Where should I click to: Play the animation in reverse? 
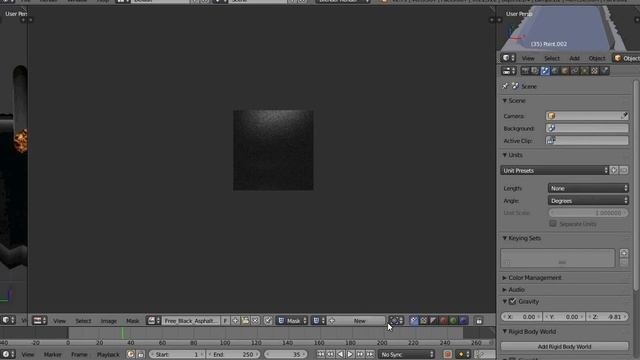pos(340,354)
